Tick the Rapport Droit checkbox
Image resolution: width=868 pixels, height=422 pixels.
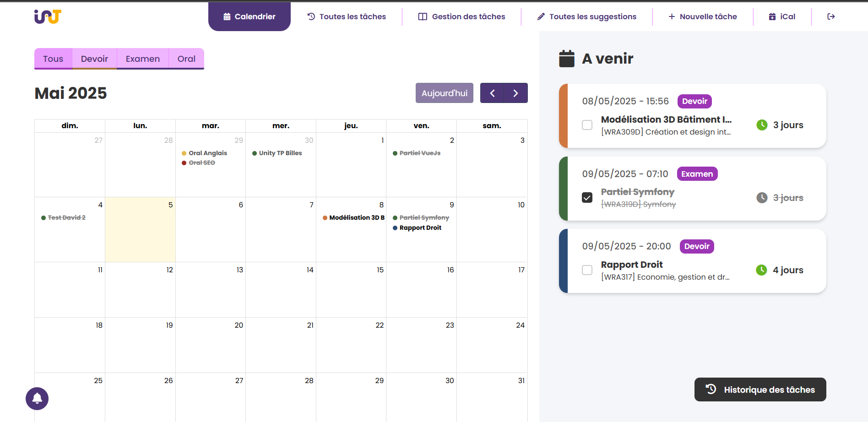tap(587, 270)
